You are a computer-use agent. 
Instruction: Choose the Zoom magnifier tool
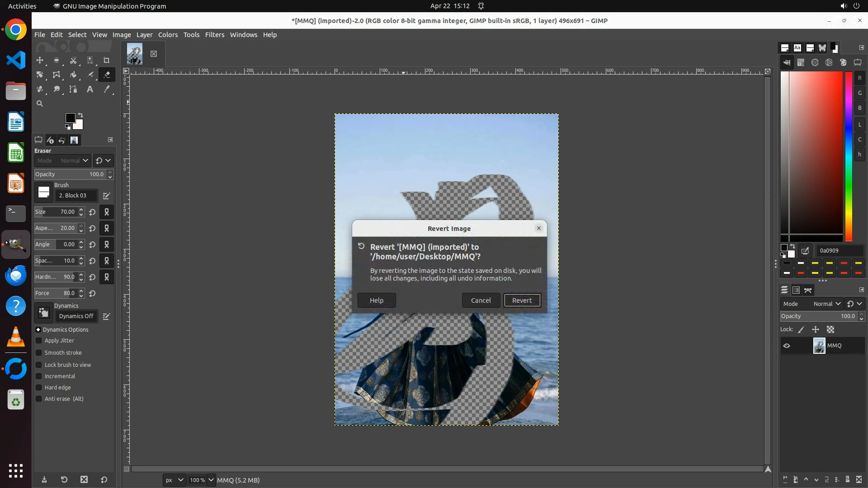click(x=40, y=103)
